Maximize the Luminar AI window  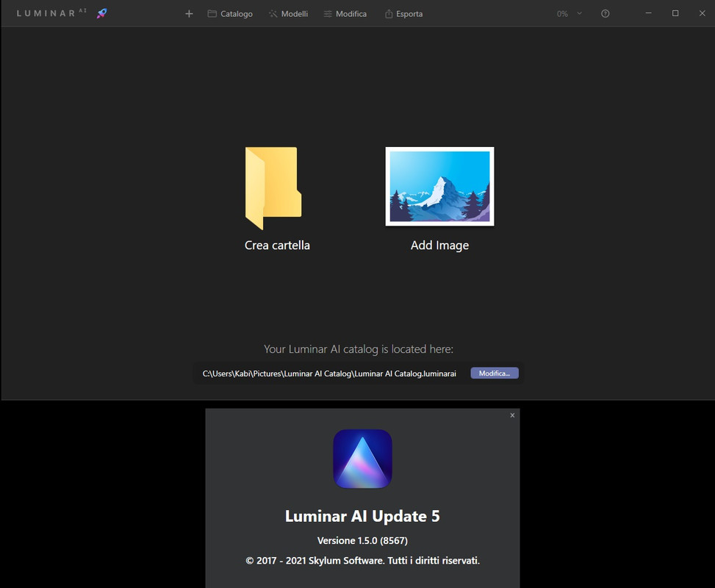click(x=675, y=13)
